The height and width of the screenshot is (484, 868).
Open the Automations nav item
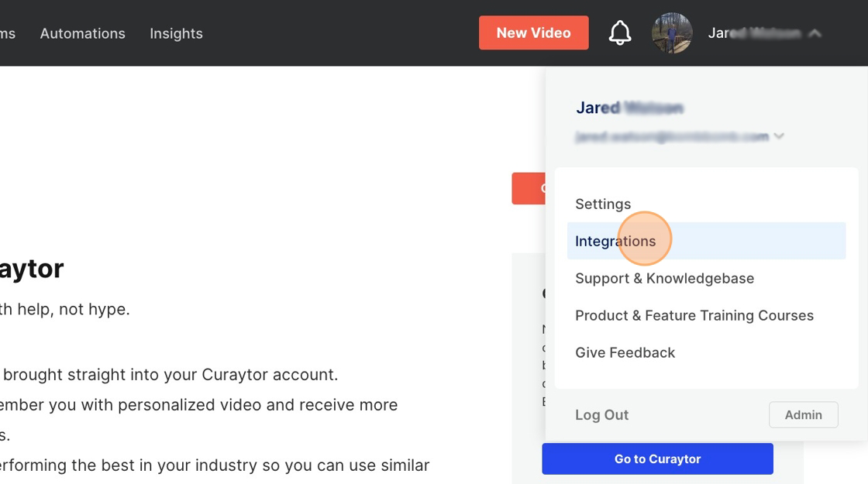tap(82, 33)
